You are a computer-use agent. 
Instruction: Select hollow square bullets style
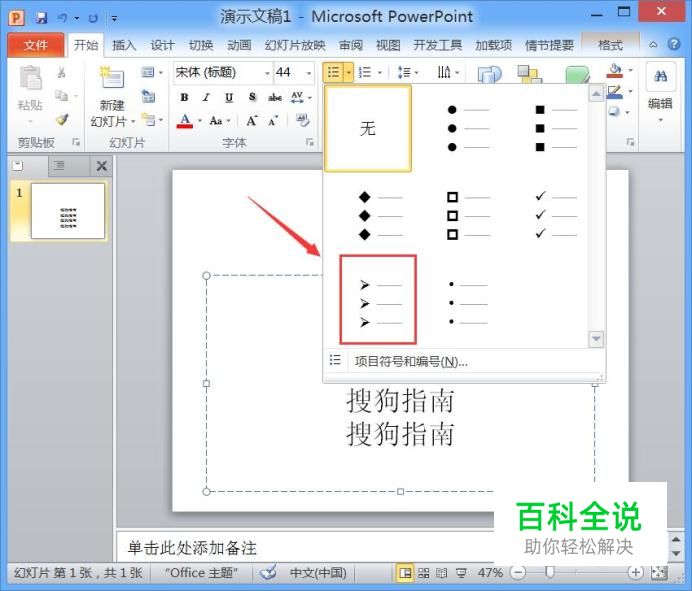(468, 216)
